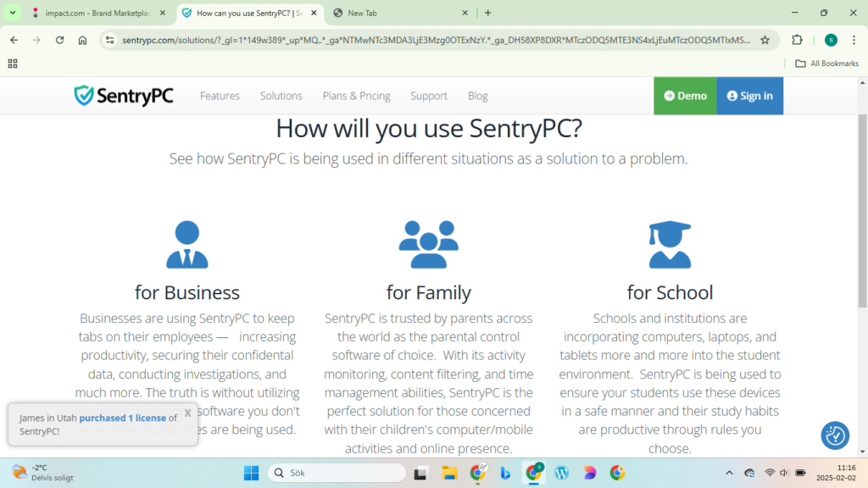Open volume control in system tray

pyautogui.click(x=784, y=473)
